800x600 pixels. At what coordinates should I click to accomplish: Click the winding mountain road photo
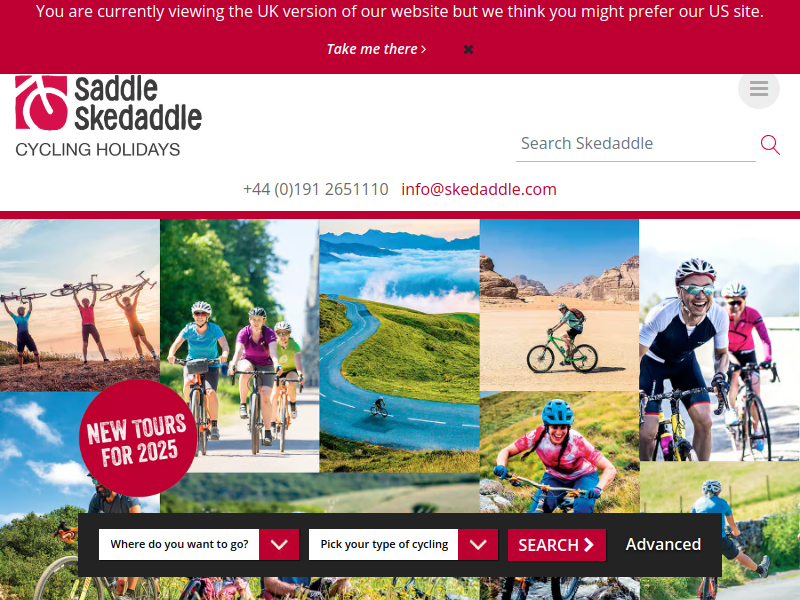click(x=399, y=346)
